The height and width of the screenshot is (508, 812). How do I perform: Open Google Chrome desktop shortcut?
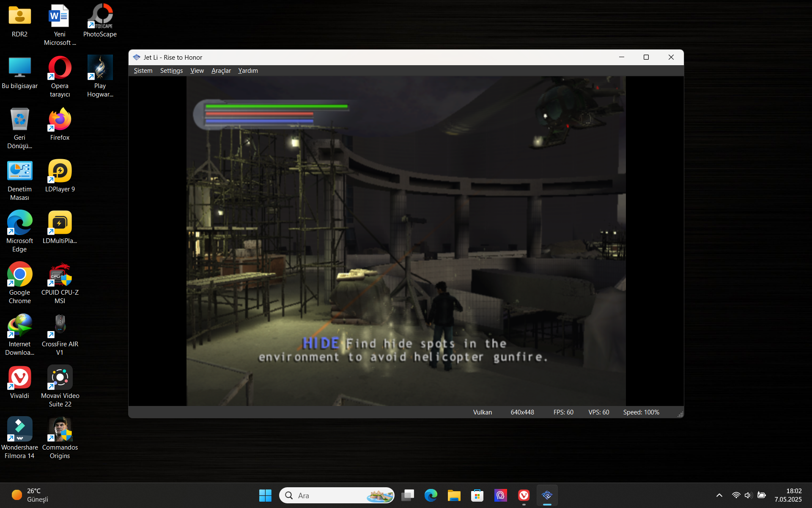tap(19, 283)
